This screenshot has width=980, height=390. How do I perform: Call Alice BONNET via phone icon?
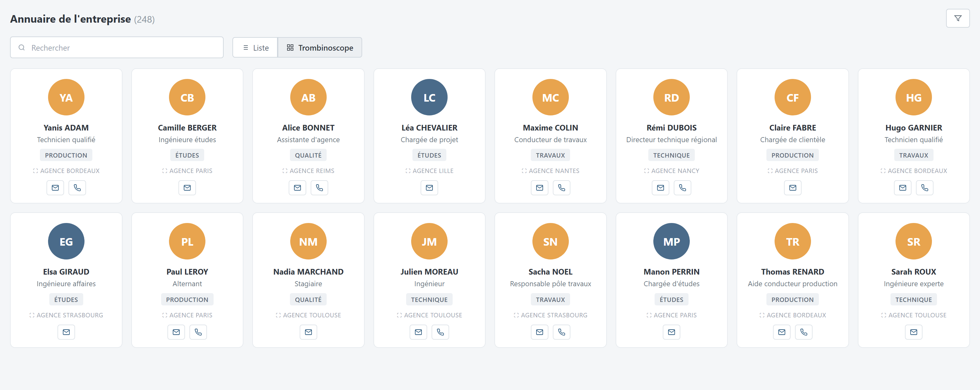click(319, 188)
